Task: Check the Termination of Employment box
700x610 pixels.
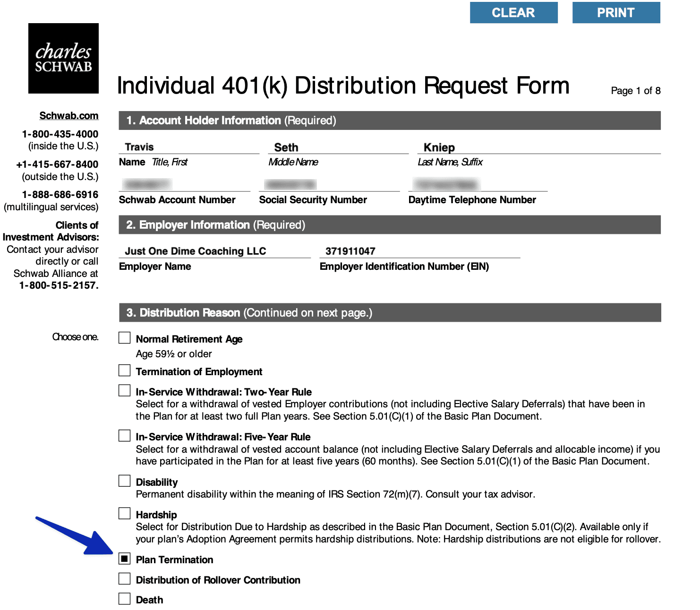Action: (x=124, y=370)
